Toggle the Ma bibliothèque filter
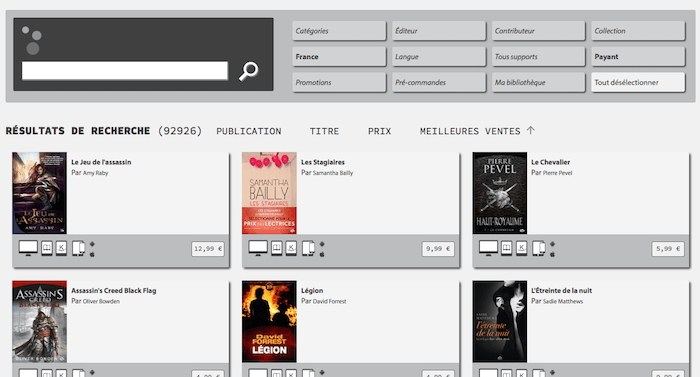This screenshot has height=377, width=700. (538, 83)
